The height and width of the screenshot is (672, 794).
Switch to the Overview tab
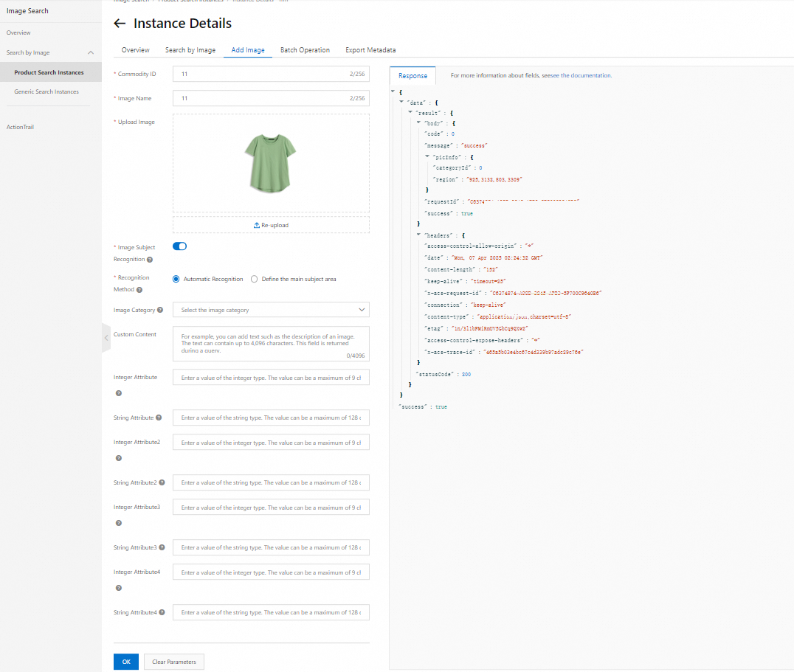click(x=135, y=50)
